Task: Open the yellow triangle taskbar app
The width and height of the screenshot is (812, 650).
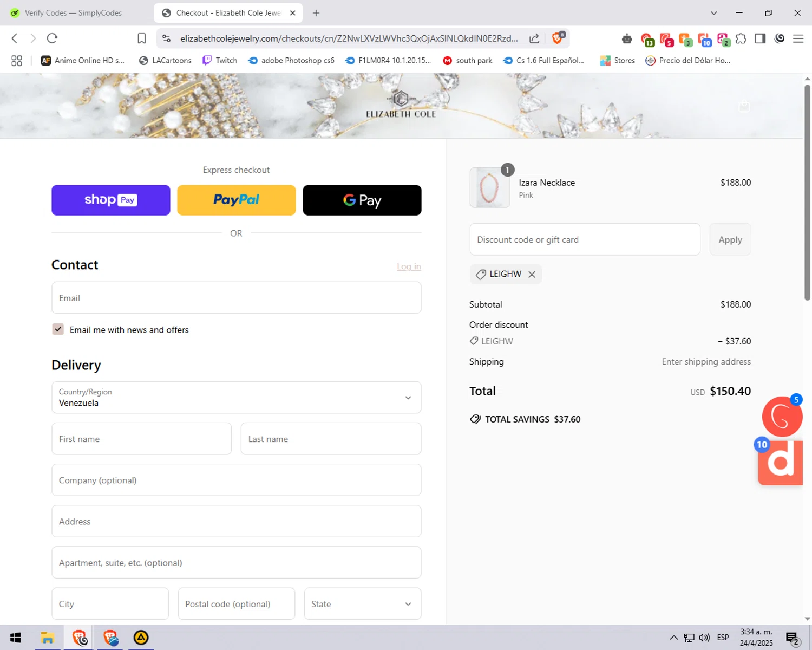Action: [x=141, y=638]
